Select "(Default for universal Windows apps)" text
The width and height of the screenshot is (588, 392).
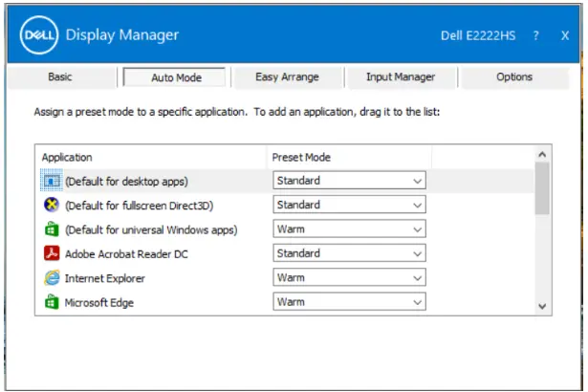(x=151, y=230)
